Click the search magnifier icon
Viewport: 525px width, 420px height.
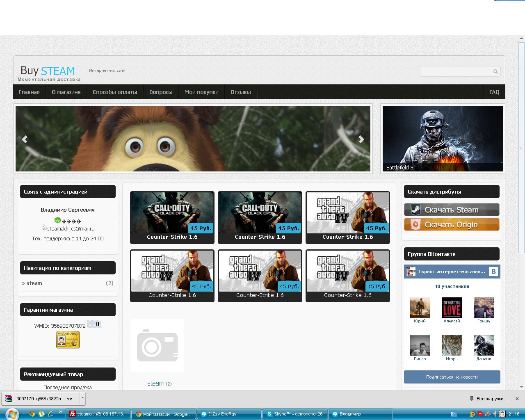(x=495, y=71)
